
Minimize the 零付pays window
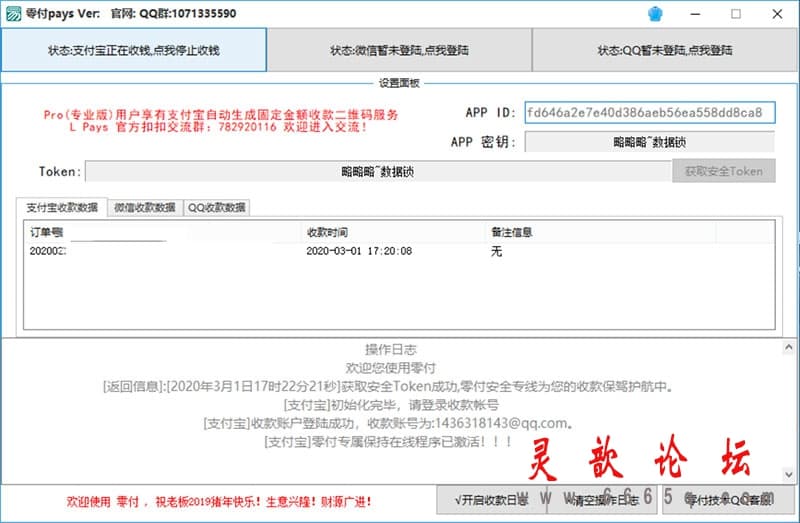[695, 14]
